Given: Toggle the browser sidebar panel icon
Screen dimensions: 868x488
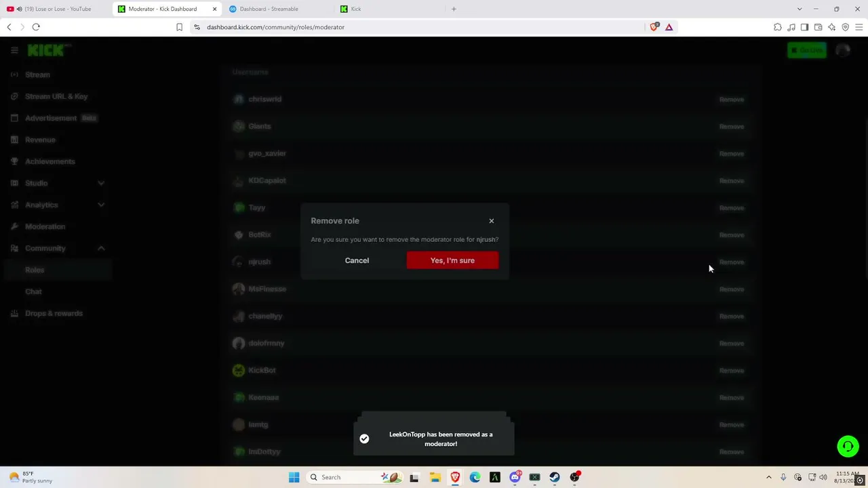Looking at the screenshot, I should 805,27.
